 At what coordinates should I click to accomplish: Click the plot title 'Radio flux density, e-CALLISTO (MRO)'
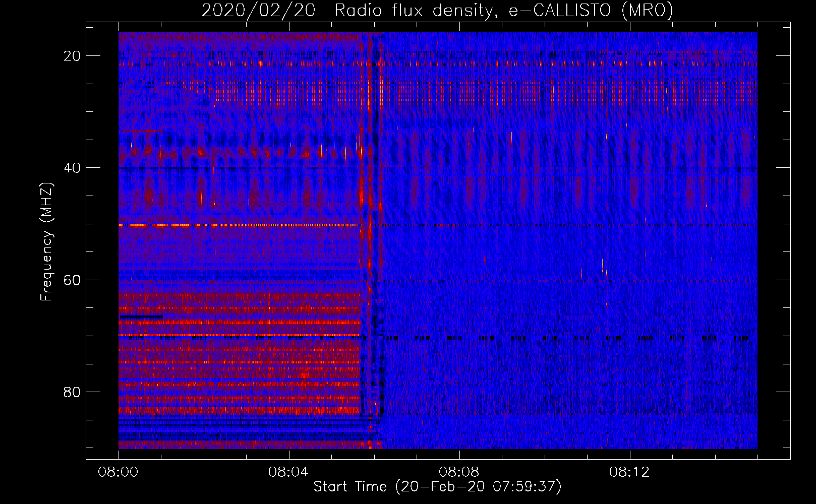point(504,10)
